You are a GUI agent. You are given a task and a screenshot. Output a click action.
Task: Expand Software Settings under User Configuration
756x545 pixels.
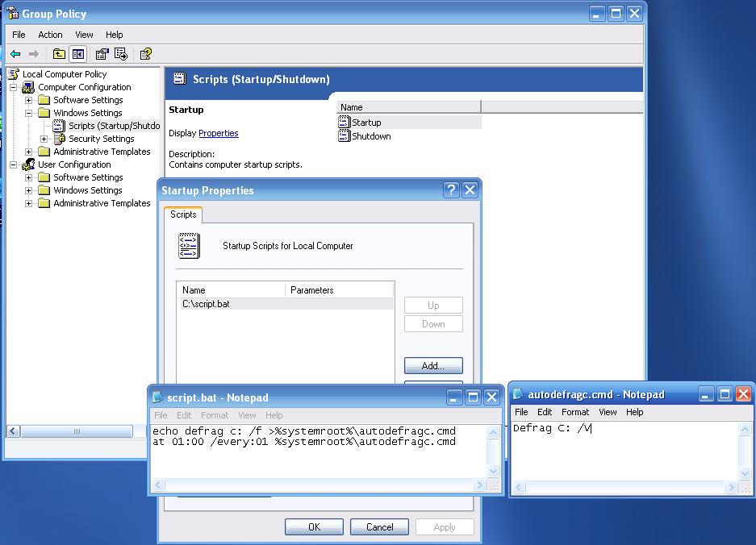tap(29, 178)
